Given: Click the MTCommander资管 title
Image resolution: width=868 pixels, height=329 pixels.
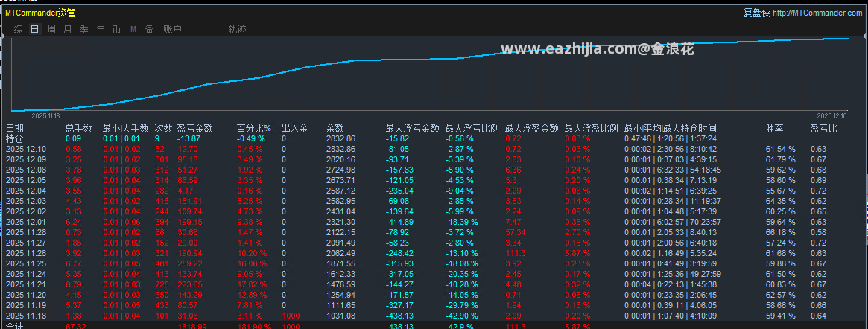Looking at the screenshot, I should 40,13.
